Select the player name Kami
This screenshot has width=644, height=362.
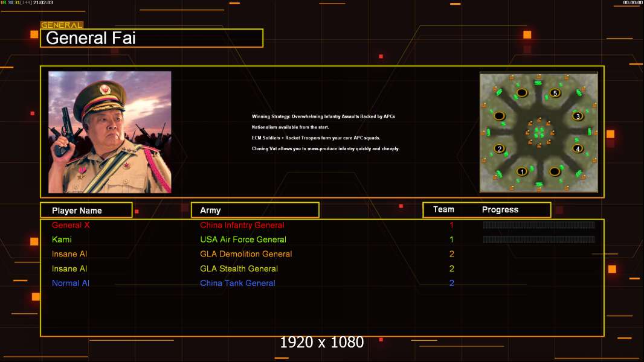click(x=62, y=240)
